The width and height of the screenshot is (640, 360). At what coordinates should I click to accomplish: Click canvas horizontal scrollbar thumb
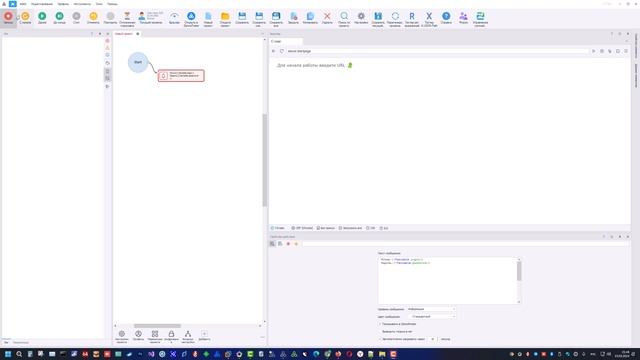pyautogui.click(x=157, y=326)
